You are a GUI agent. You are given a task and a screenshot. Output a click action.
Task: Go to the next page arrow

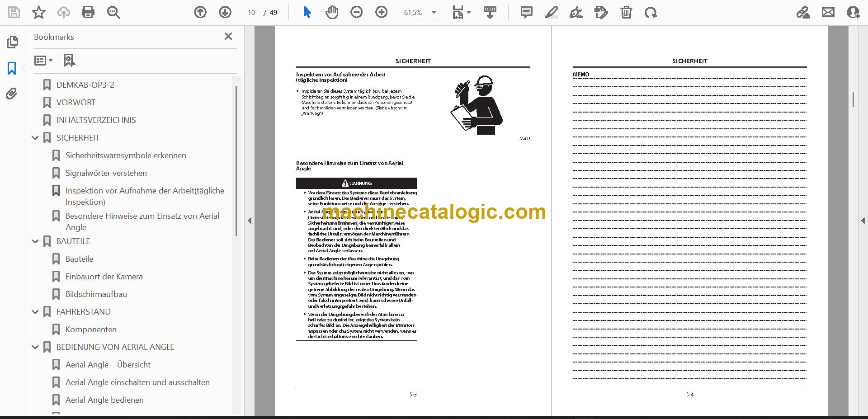(x=225, y=13)
